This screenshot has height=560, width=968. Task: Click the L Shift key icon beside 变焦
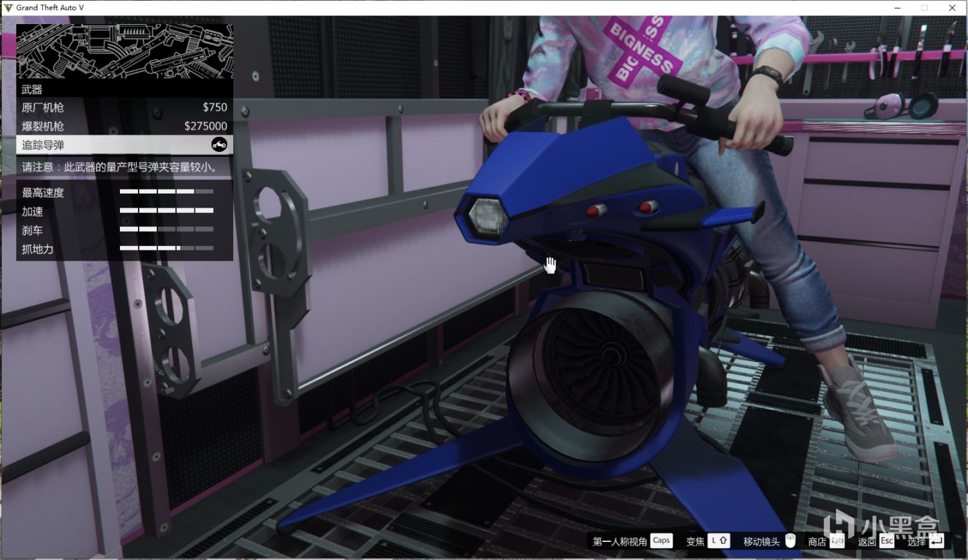719,541
